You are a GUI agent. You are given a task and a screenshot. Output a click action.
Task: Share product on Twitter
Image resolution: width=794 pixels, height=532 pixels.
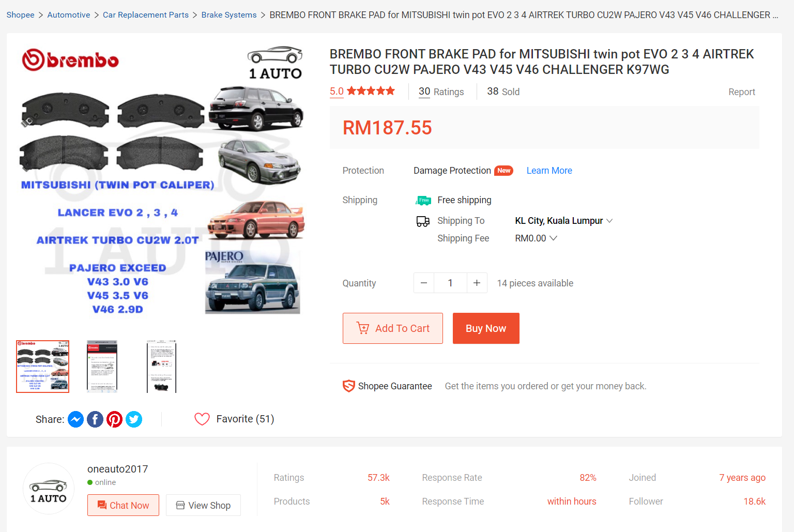(x=134, y=419)
